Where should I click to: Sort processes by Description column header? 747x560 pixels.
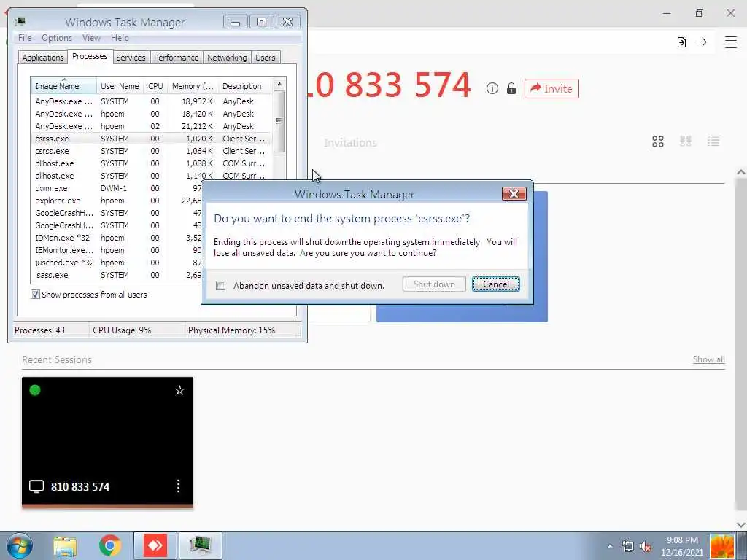[x=245, y=86]
